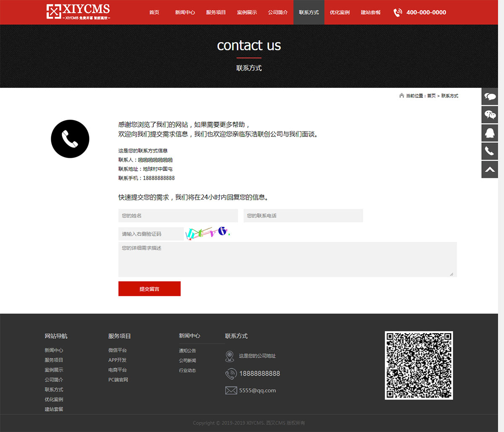Image resolution: width=504 pixels, height=432 pixels.
Task: Focus the 您的姓名 name input field
Action: pyautogui.click(x=178, y=216)
